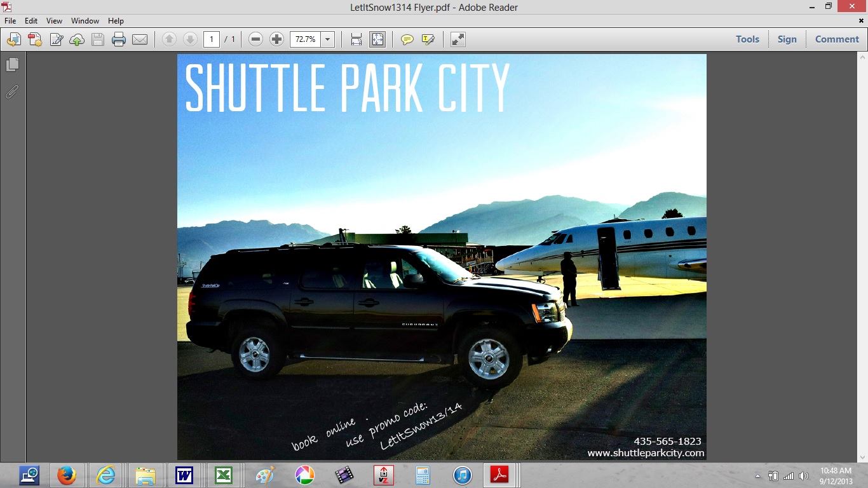This screenshot has width=868, height=488.
Task: Open a file using the toolbar Open icon
Action: (x=13, y=39)
